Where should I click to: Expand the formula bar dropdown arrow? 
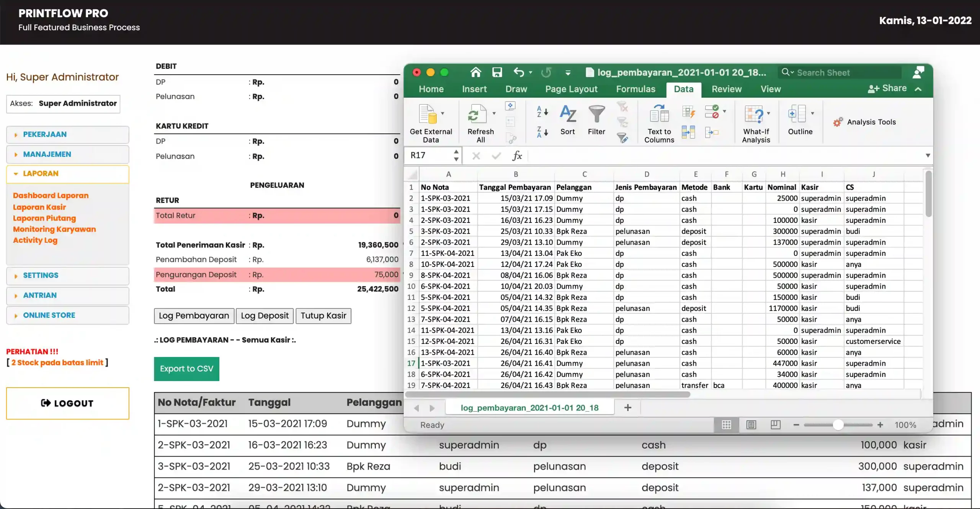928,155
